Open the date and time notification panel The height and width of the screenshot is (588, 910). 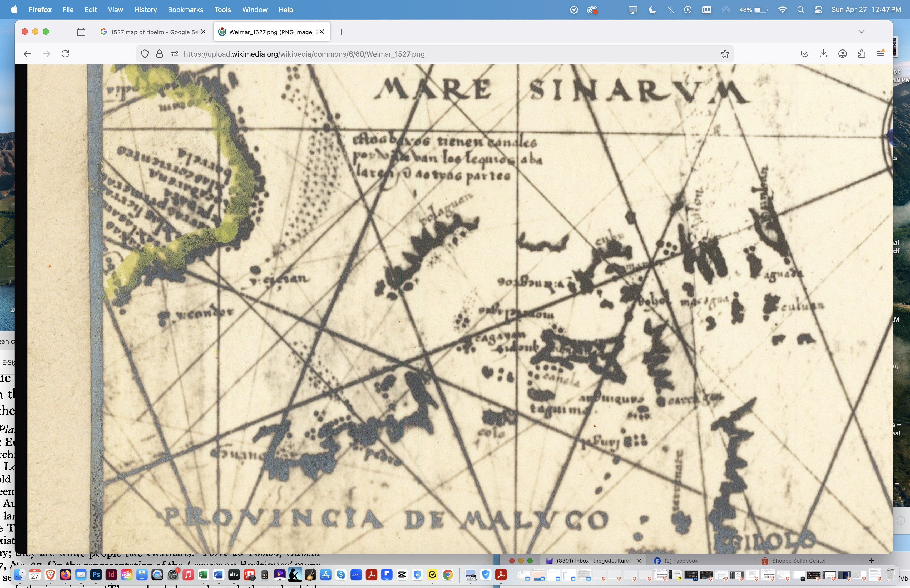click(x=866, y=9)
